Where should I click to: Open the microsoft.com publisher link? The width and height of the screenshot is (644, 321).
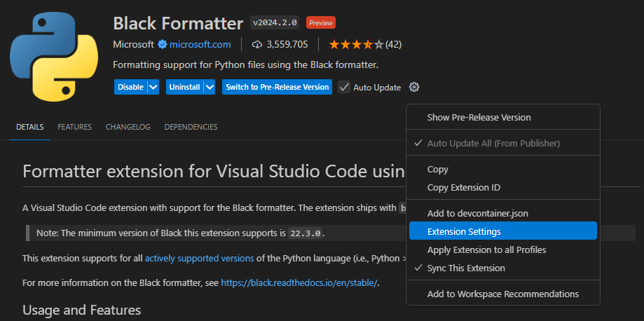200,44
